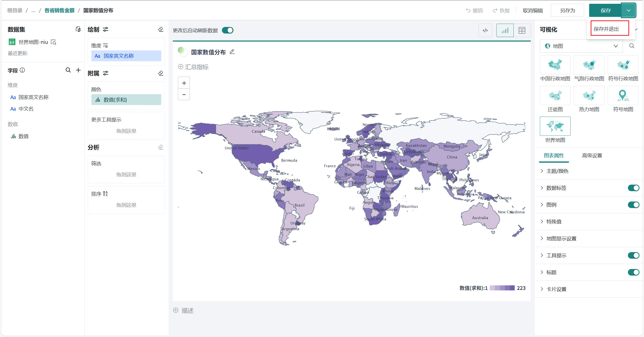
Task: Click the code view icon
Action: [485, 30]
